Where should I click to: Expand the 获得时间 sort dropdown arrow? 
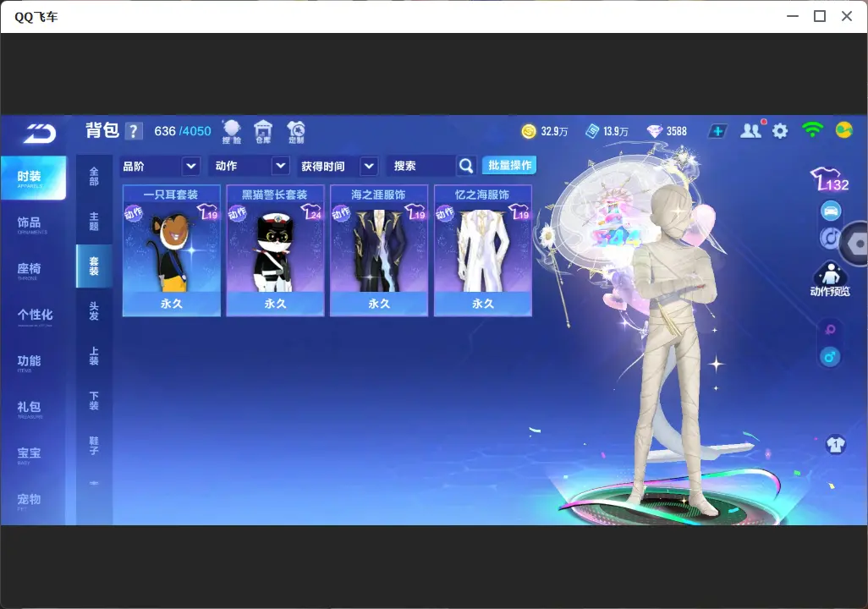point(369,166)
